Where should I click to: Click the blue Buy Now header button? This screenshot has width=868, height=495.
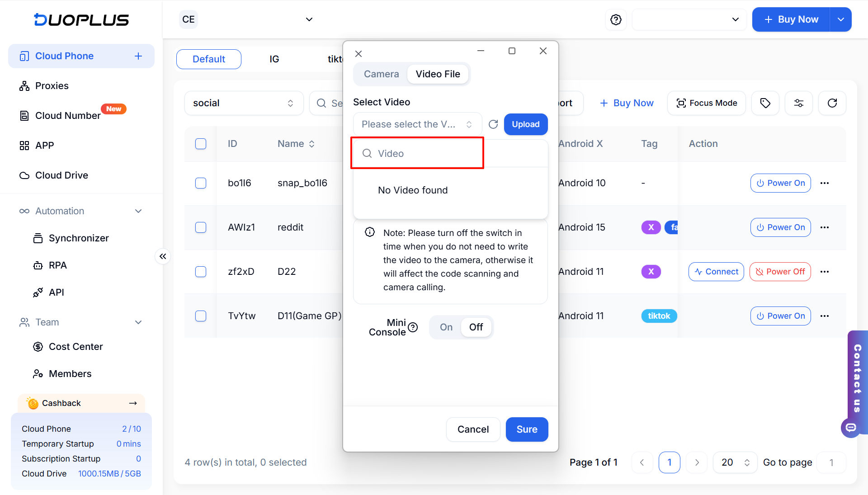pyautogui.click(x=791, y=19)
